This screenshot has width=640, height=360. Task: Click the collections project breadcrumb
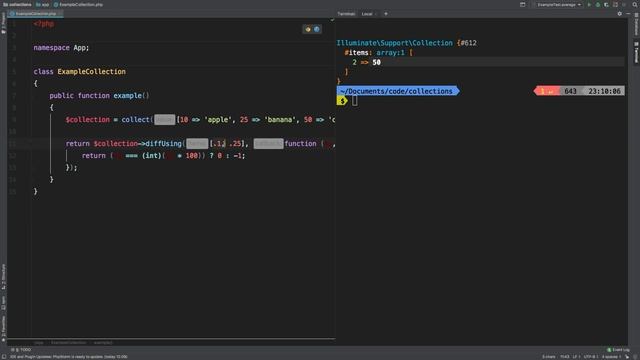pos(17,4)
